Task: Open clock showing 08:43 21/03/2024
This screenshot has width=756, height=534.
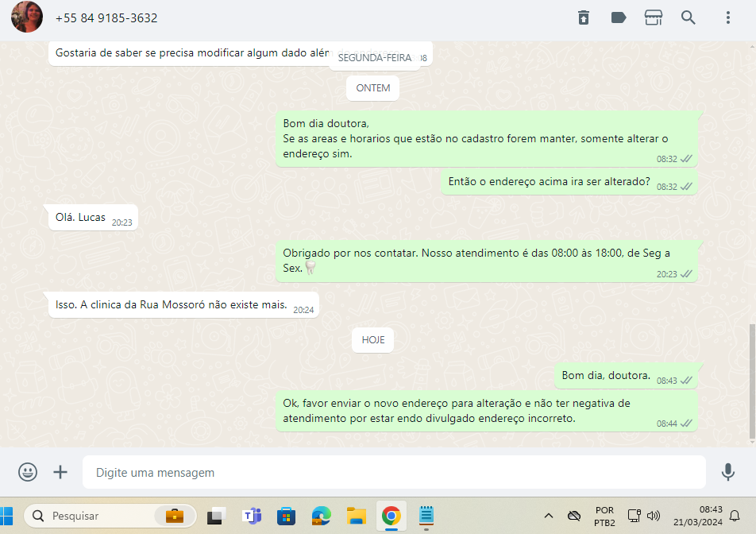Action: pos(698,516)
